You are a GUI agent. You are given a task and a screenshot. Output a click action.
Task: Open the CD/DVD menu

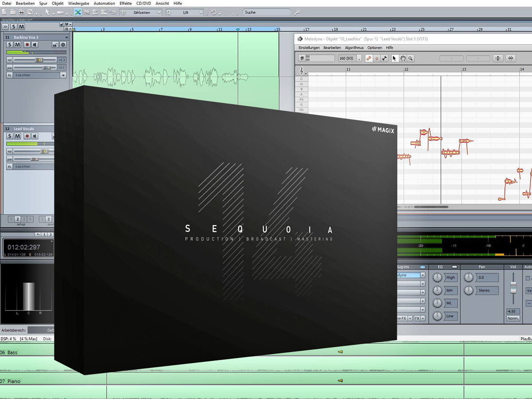(144, 3)
